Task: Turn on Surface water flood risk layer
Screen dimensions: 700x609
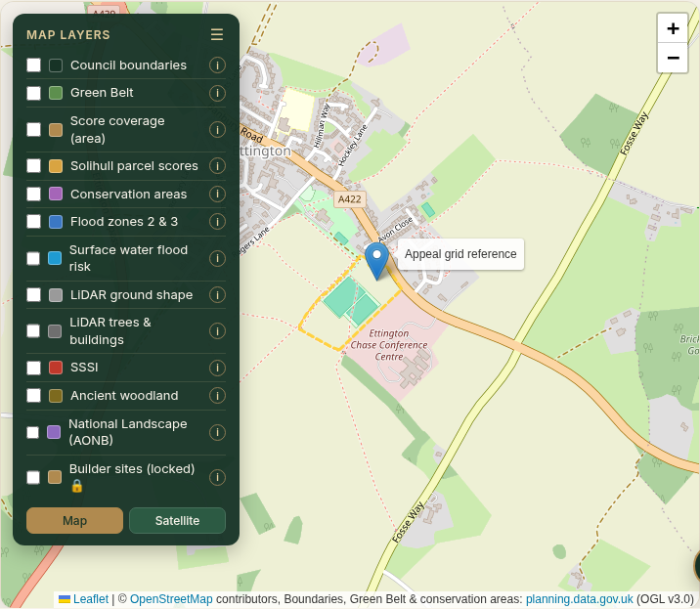Action: pos(33,258)
